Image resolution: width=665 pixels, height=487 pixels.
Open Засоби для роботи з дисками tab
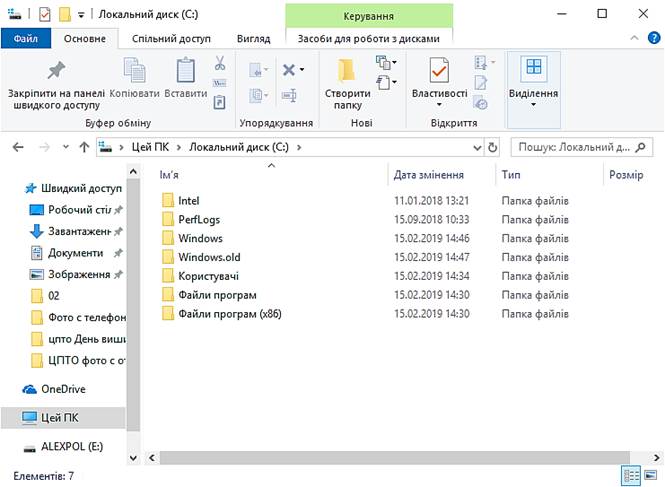pyautogui.click(x=369, y=39)
